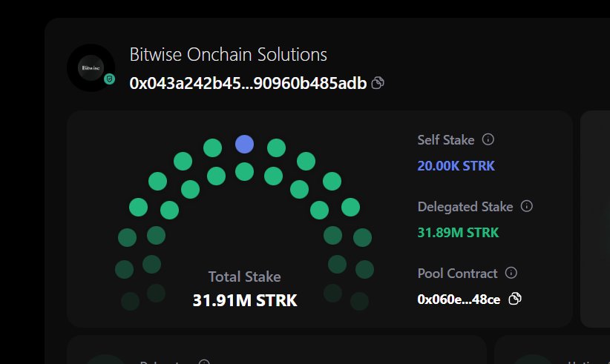Select the 31.89M STRK delegated amount
Image resolution: width=610 pixels, height=364 pixels.
(458, 233)
